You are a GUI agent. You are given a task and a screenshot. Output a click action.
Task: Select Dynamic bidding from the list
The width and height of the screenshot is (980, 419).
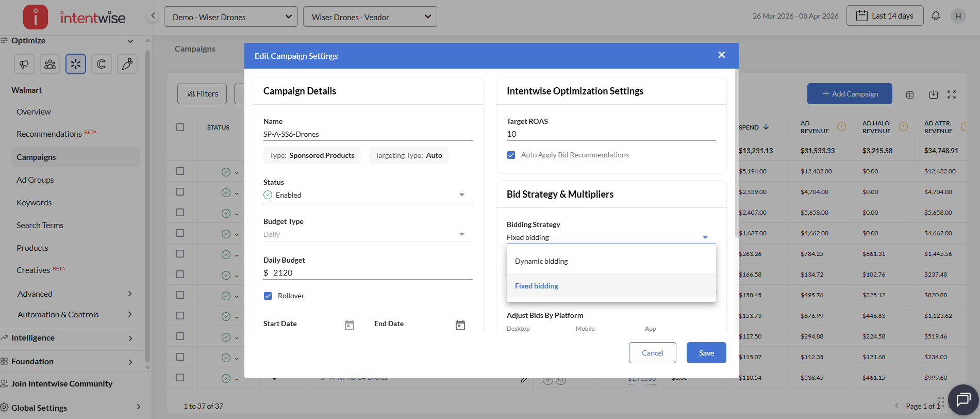[x=541, y=261]
